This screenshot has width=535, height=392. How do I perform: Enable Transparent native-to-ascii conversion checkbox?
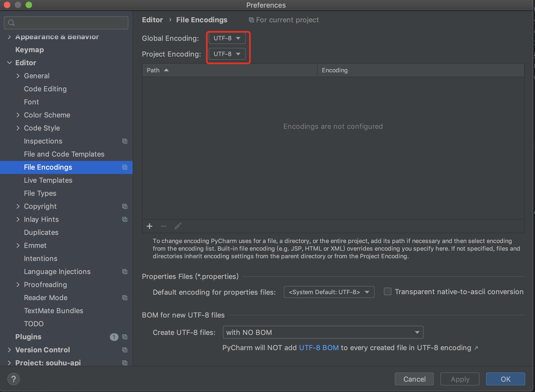click(387, 292)
